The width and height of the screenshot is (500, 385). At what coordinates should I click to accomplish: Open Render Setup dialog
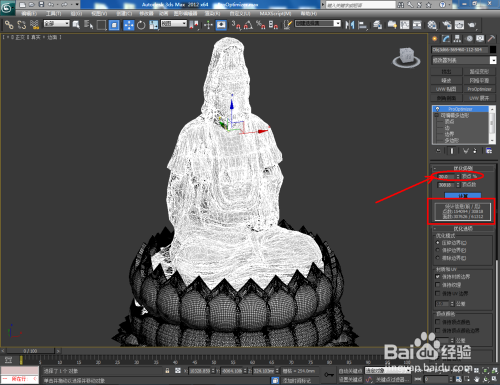447,25
